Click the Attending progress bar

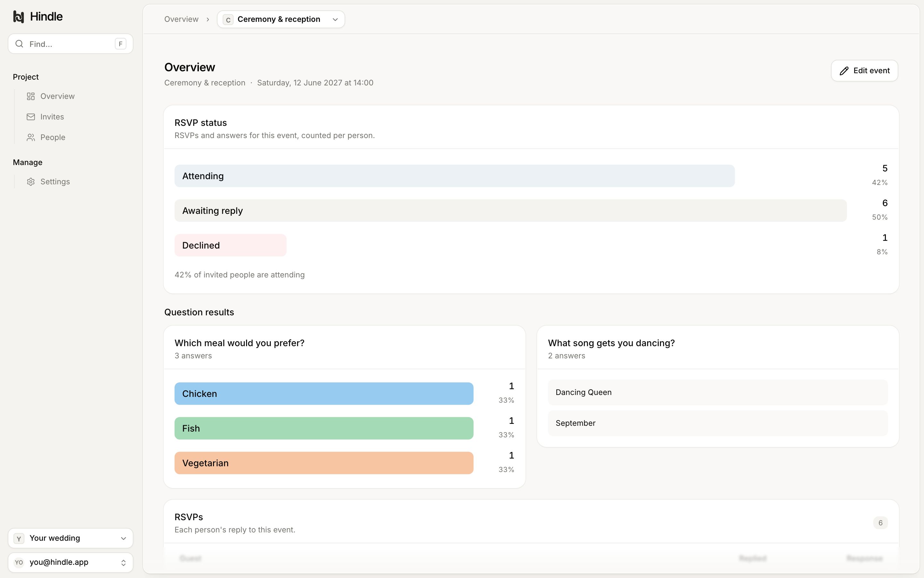[454, 176]
